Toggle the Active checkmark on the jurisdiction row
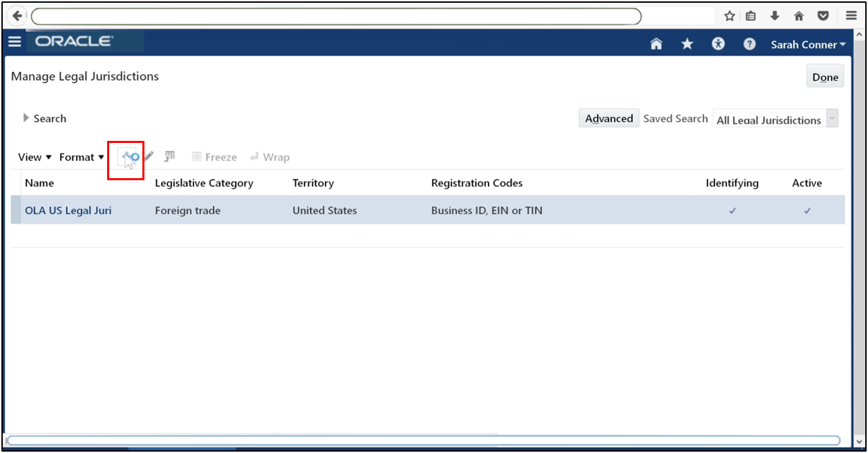868x453 pixels. tap(806, 211)
